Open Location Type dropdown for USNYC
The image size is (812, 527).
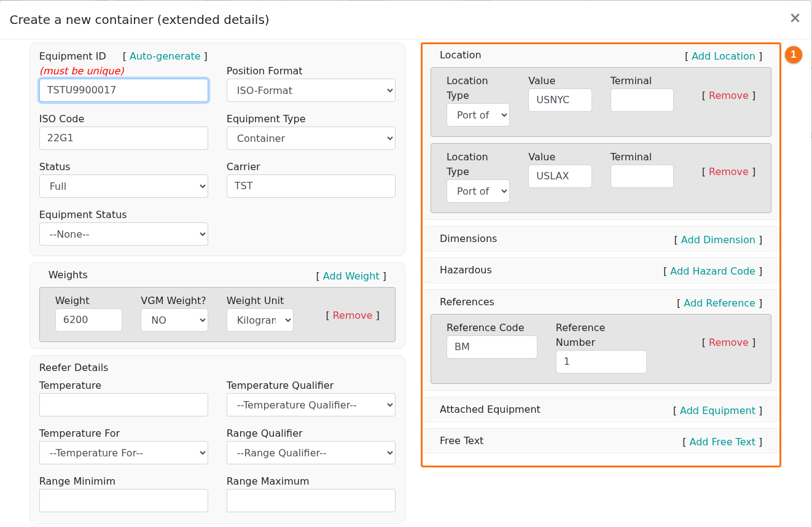pyautogui.click(x=478, y=115)
